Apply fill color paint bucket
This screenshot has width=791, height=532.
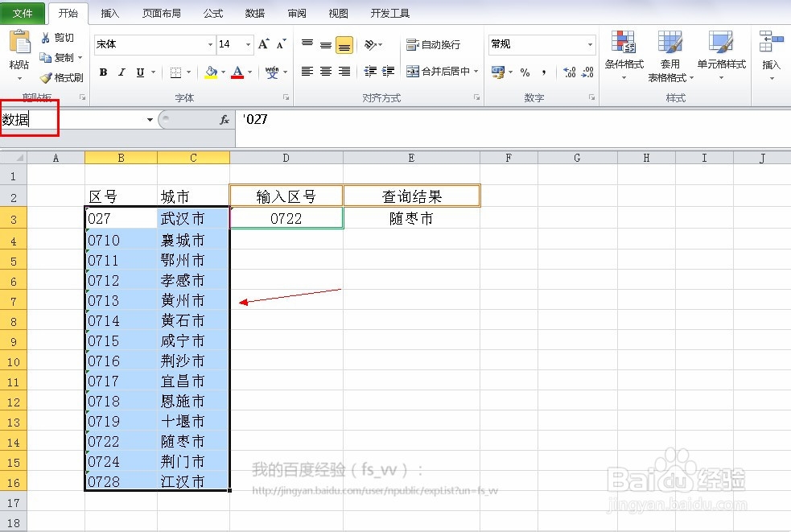pyautogui.click(x=211, y=72)
